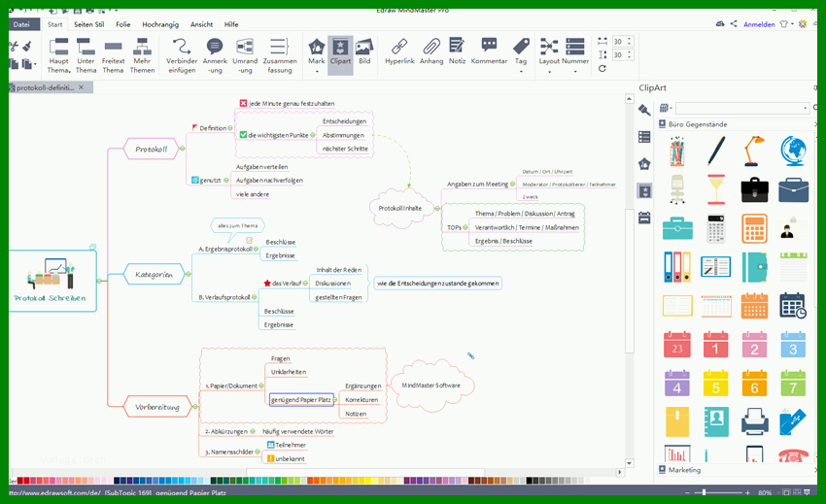Pick the globe clipart

pos(793,151)
